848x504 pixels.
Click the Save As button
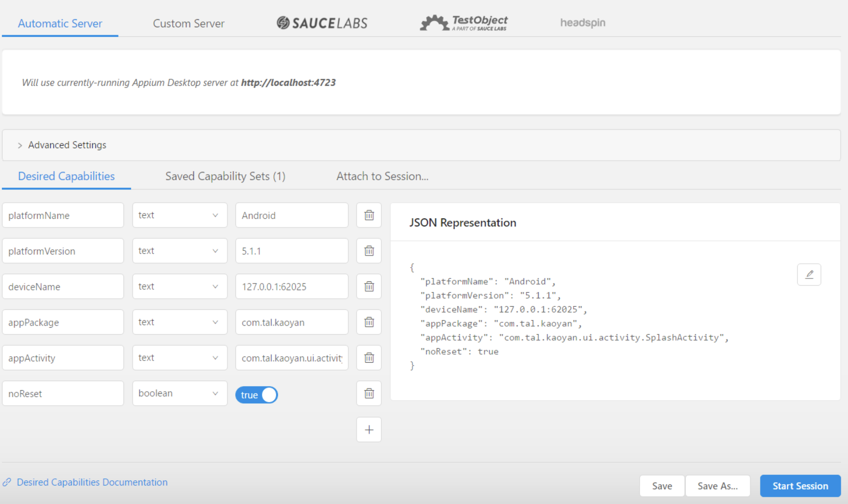click(717, 485)
